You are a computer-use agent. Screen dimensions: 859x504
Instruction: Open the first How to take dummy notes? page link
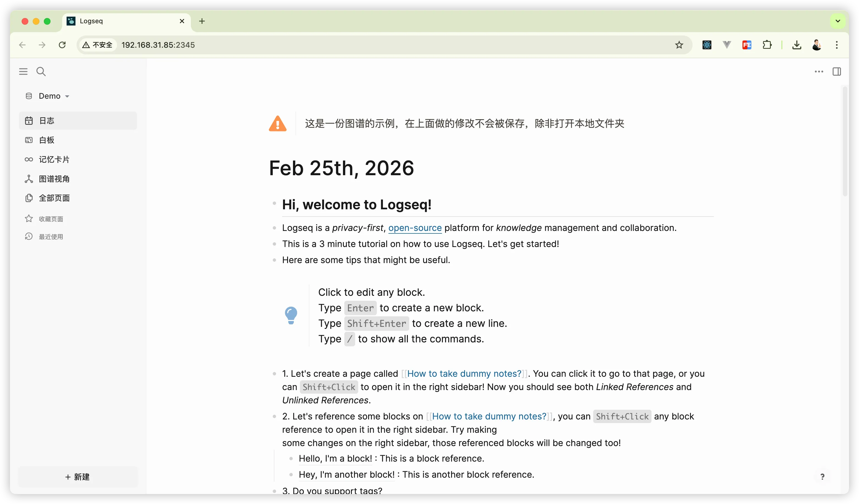[x=464, y=374]
